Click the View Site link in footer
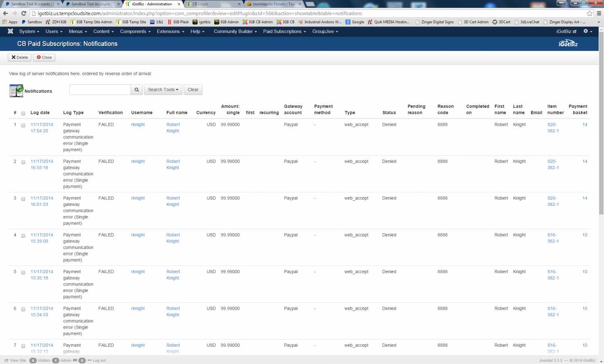 [x=15, y=360]
